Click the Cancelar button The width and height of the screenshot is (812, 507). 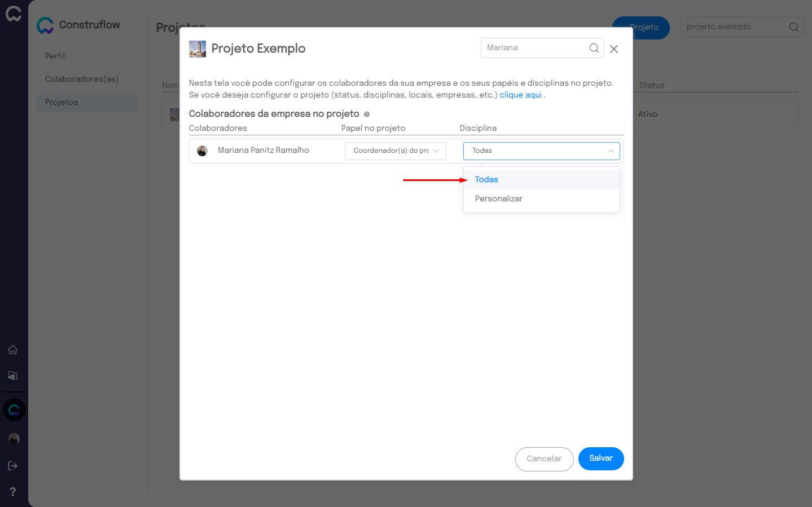(544, 459)
